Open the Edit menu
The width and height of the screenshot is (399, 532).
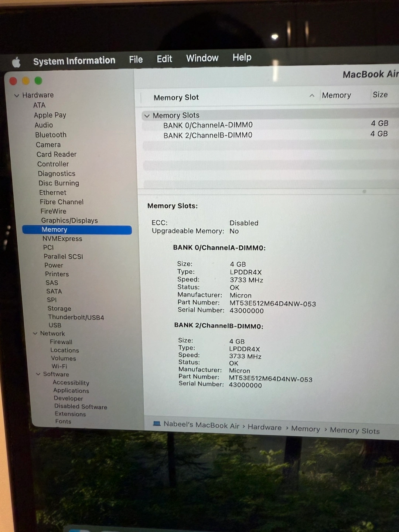[164, 59]
